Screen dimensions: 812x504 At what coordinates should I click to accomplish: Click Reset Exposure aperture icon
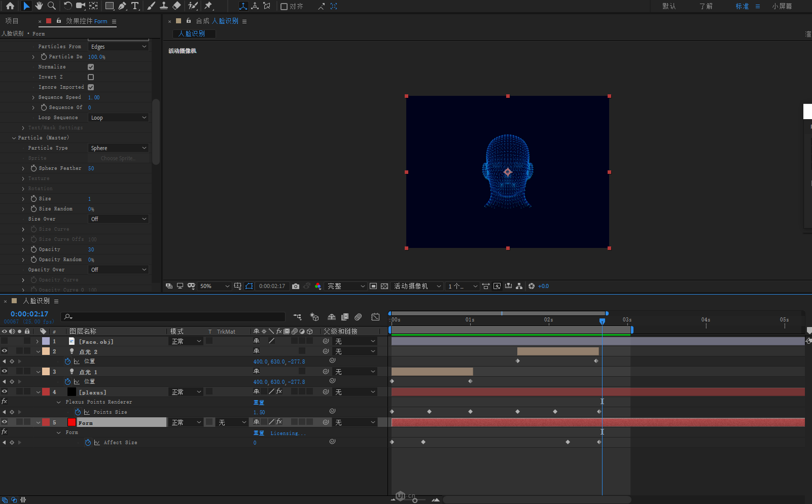point(532,286)
